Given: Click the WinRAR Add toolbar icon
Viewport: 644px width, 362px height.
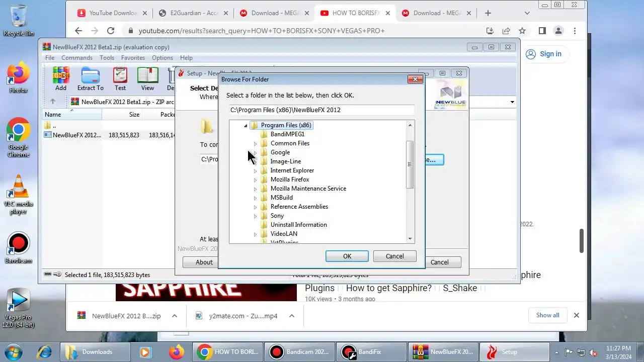Looking at the screenshot, I should click(x=61, y=79).
